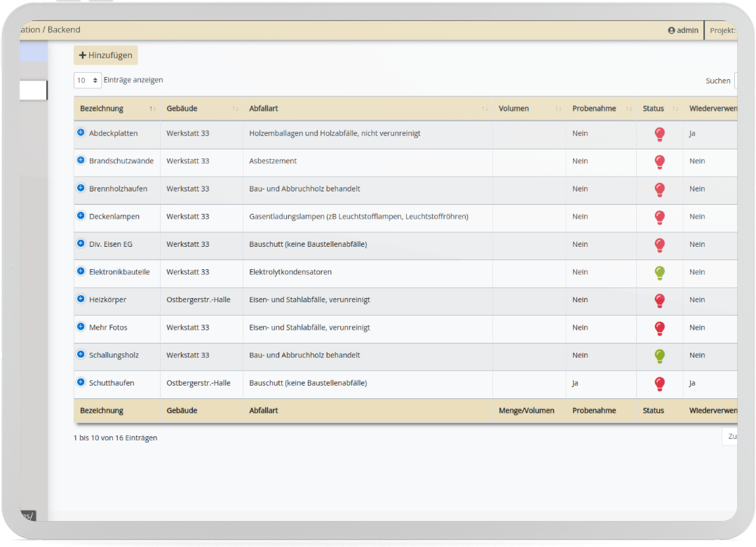
Task: Click red status bulb for Schutthaufen
Action: click(x=659, y=384)
